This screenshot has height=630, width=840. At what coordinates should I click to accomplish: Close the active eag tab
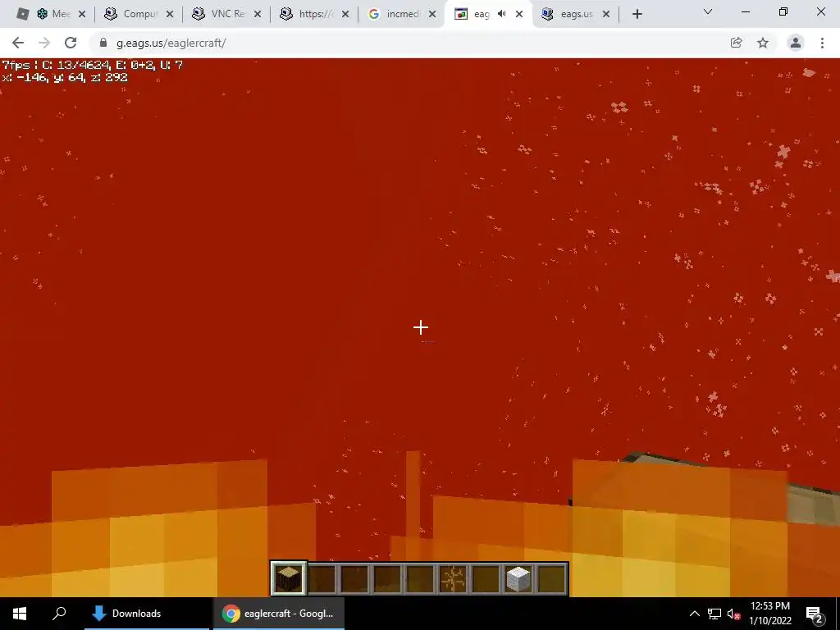(519, 15)
